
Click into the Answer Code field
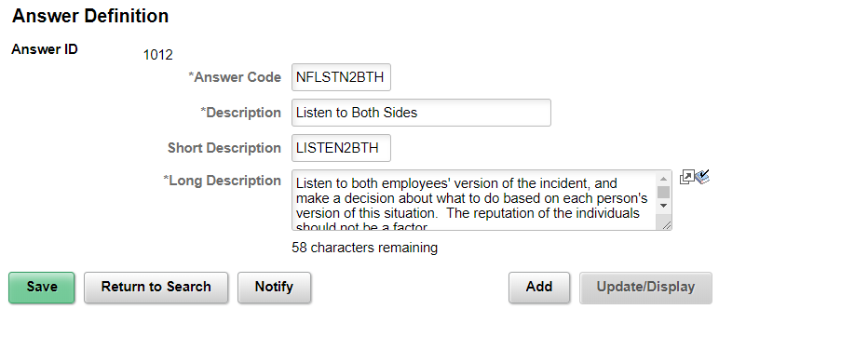click(x=341, y=77)
